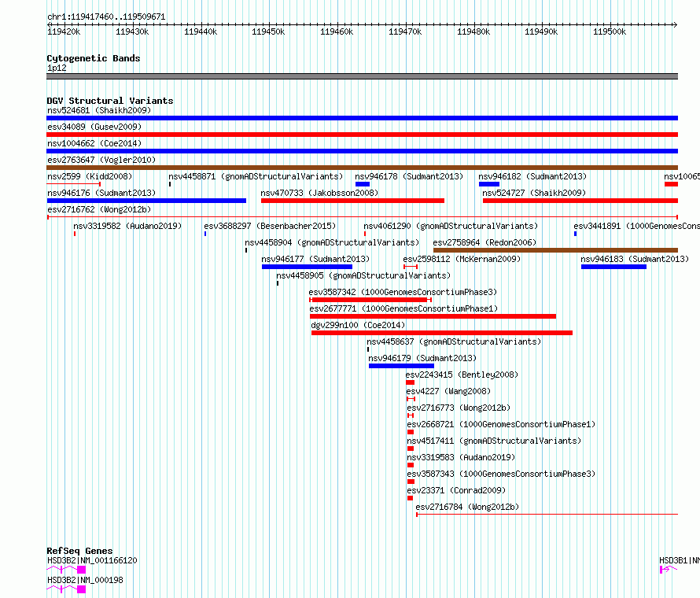700x598 pixels.
Task: Select the dgv299n100 (Coe2014) label
Action: point(358,325)
